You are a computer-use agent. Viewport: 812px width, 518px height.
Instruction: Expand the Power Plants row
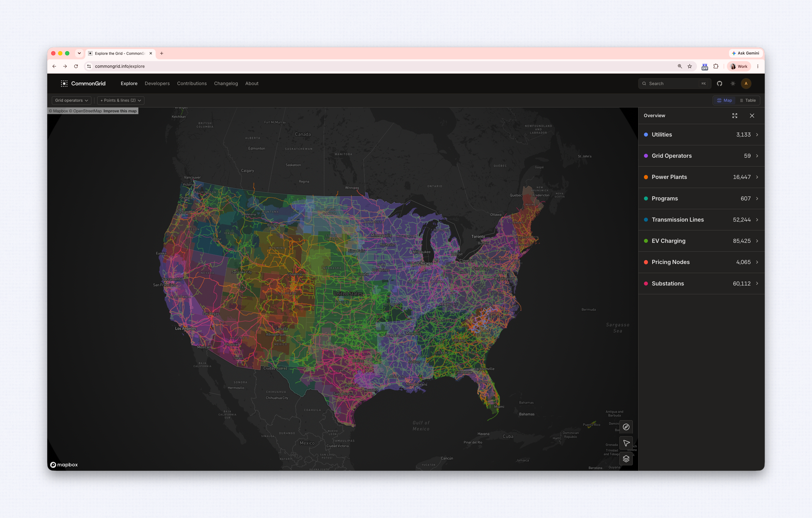(x=701, y=177)
